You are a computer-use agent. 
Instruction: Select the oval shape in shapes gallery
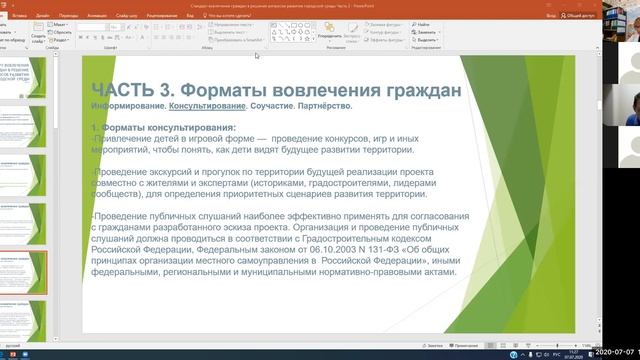300,25
